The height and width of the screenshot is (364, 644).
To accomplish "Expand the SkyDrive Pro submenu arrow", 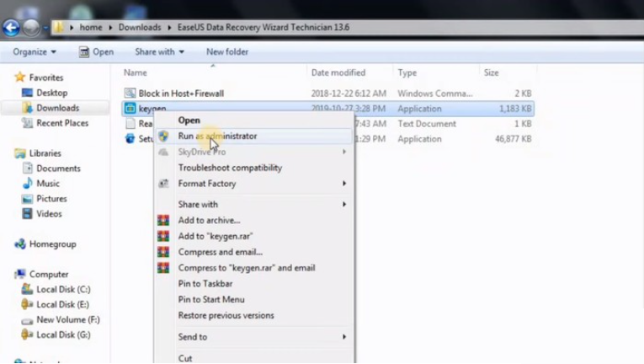I will coord(344,152).
